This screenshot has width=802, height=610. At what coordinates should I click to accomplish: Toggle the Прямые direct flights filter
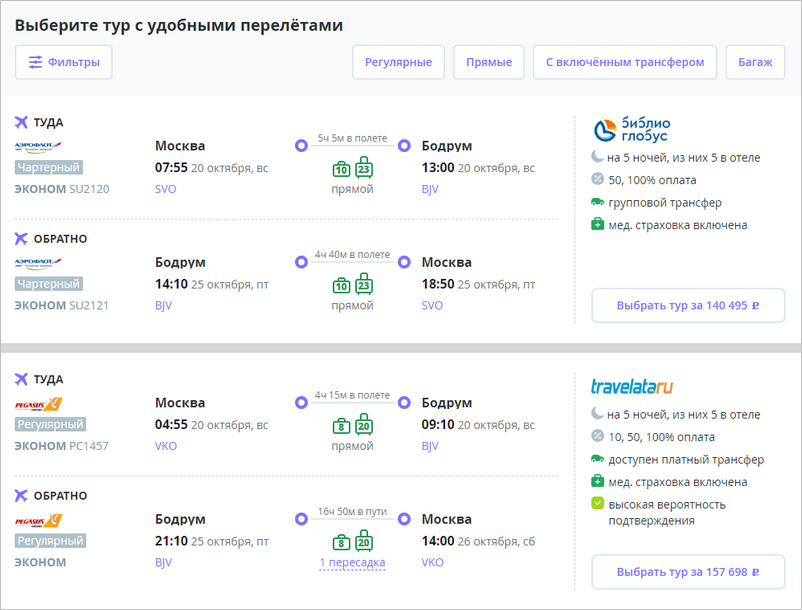click(489, 62)
